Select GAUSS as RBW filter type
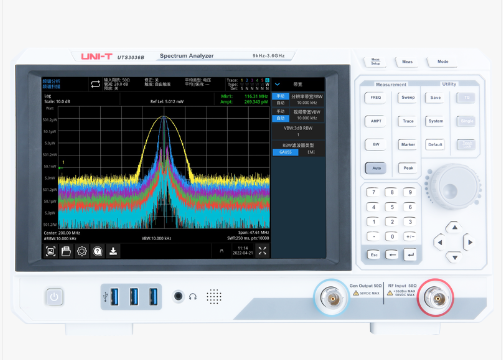The image size is (503, 360). (x=286, y=152)
